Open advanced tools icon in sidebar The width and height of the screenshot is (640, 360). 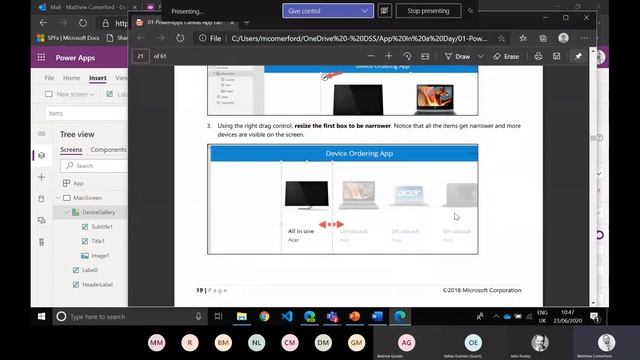click(x=42, y=242)
